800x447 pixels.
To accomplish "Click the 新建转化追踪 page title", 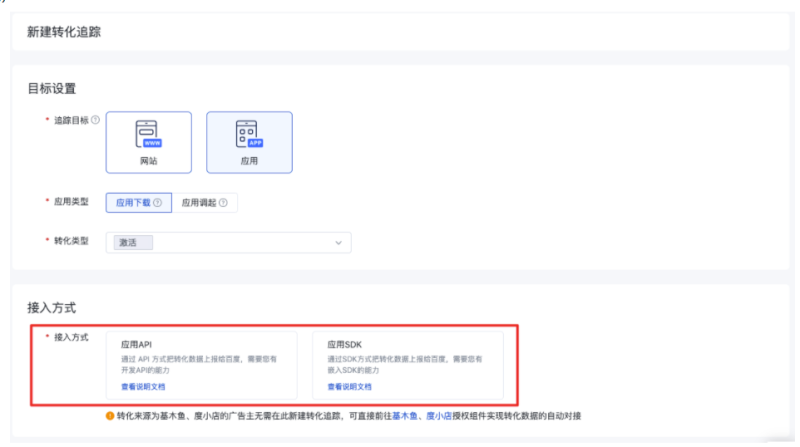I will (64, 32).
